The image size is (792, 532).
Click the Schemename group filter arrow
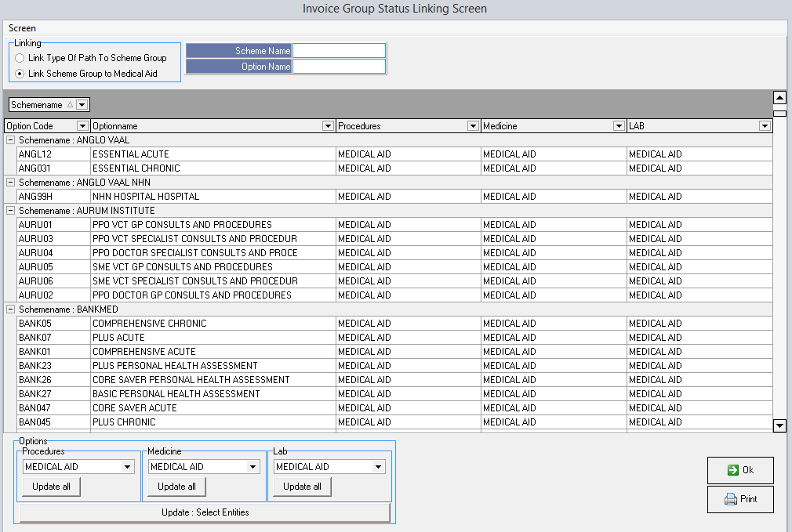82,105
